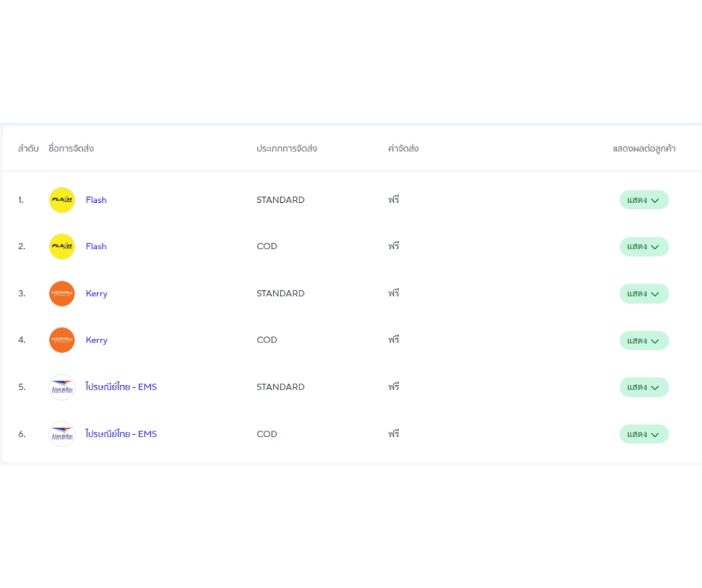Open the Flash link in row 1

pyautogui.click(x=96, y=200)
